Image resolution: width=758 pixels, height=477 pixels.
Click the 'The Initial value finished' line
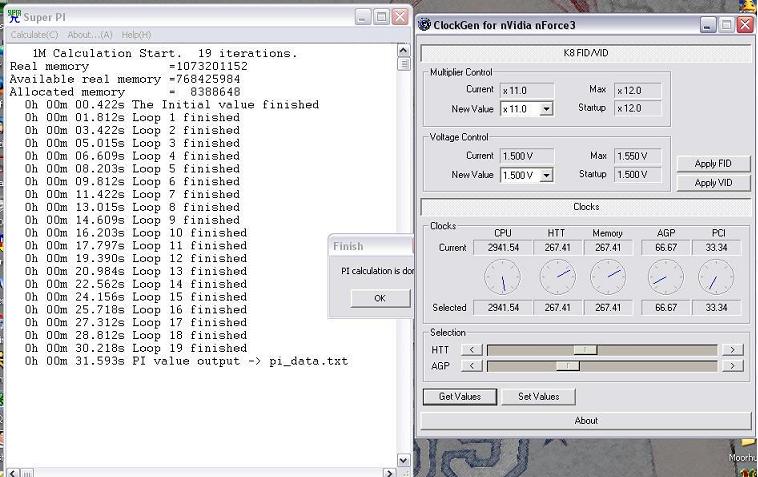point(172,105)
